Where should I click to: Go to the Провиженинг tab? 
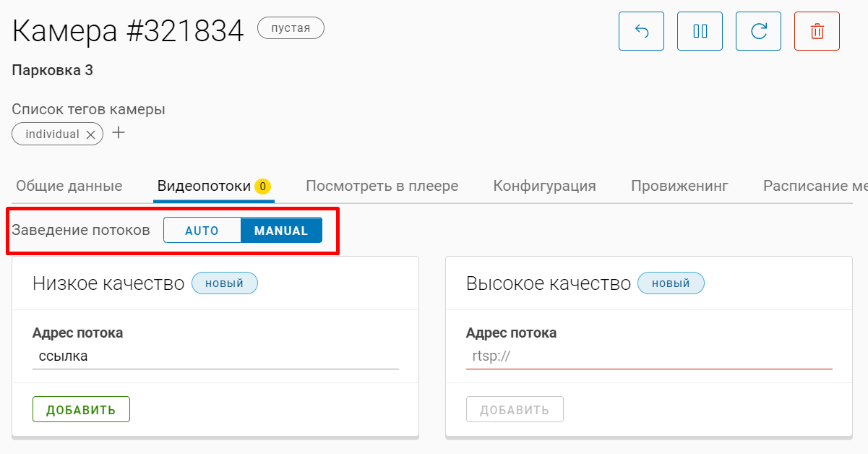[679, 186]
